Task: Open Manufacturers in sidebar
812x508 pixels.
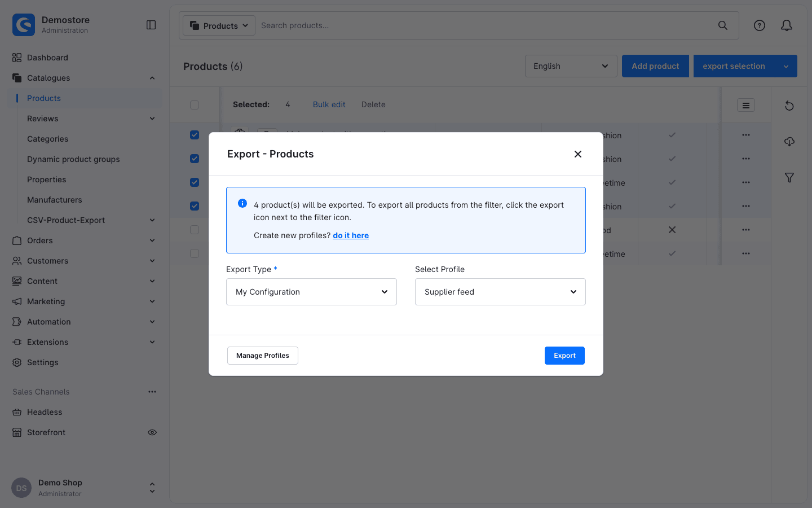Action: pos(55,200)
